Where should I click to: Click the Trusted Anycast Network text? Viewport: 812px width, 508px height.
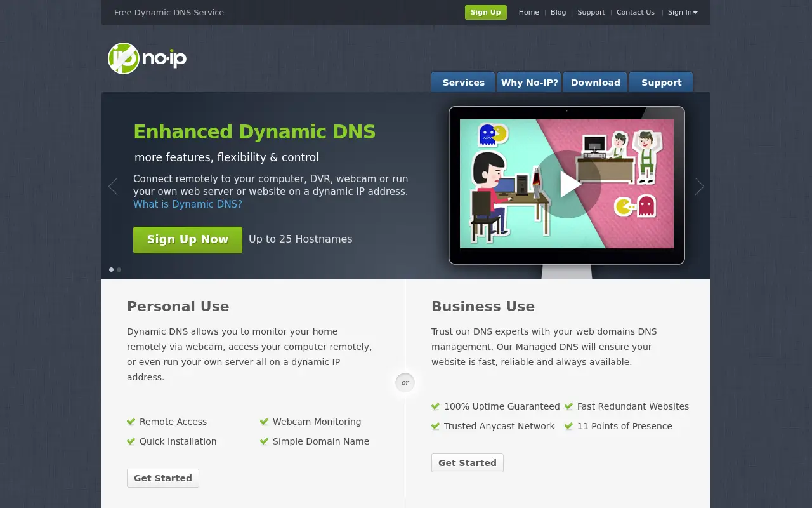[499, 426]
